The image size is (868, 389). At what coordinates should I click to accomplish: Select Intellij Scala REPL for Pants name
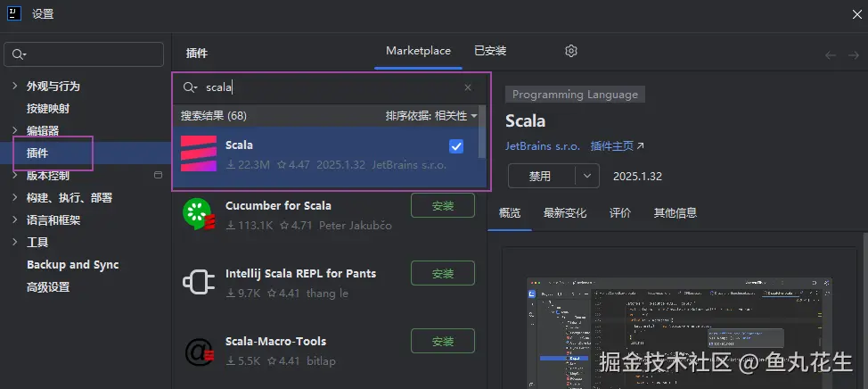point(300,273)
